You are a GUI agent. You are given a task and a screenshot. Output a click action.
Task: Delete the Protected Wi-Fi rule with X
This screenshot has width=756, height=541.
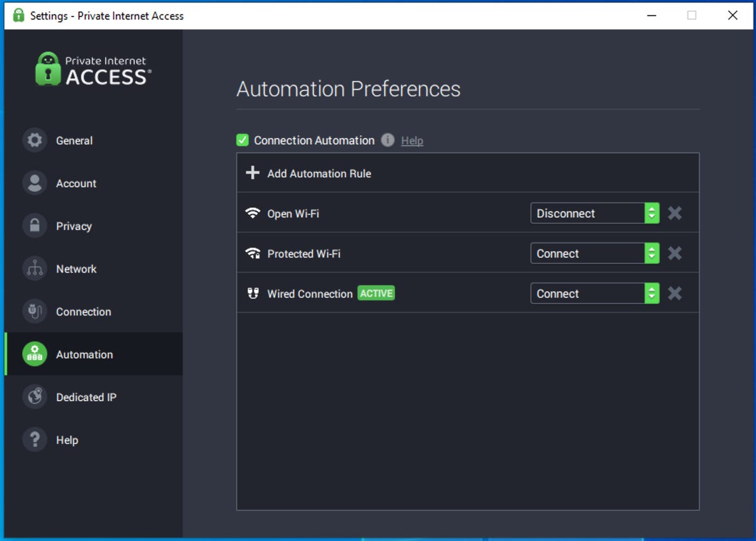[675, 253]
